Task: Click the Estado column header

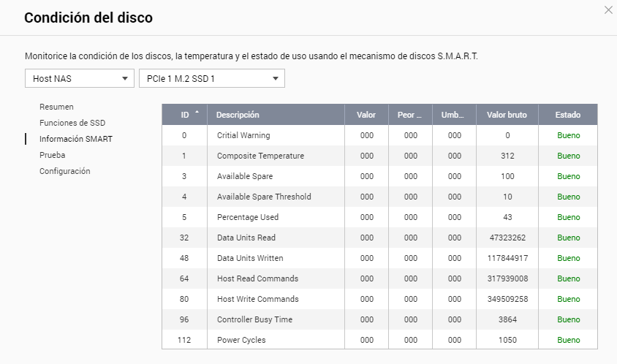Action: pos(567,115)
